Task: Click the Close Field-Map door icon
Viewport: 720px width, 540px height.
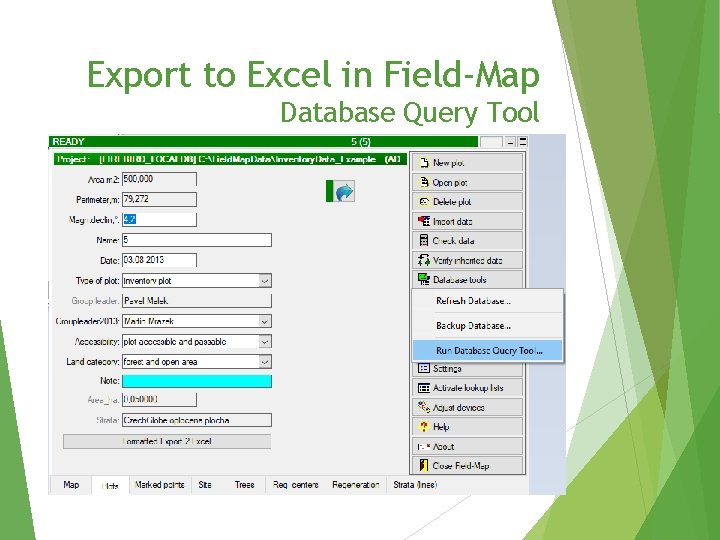Action: [424, 466]
